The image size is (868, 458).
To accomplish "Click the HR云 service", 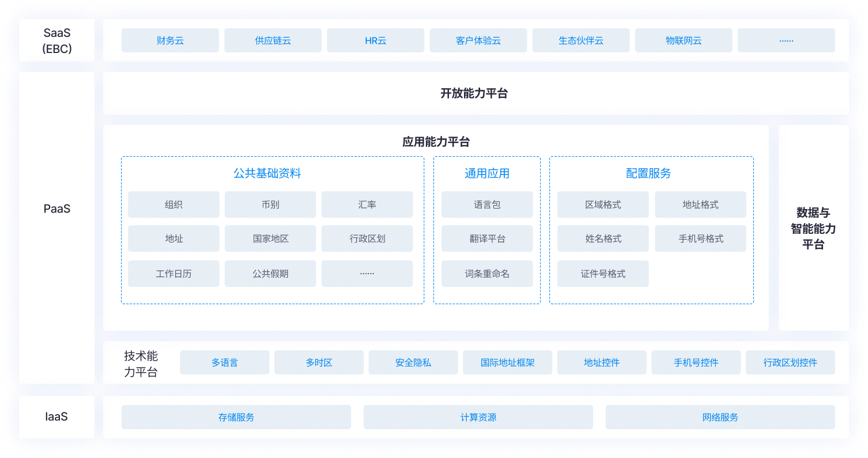I will (x=375, y=40).
